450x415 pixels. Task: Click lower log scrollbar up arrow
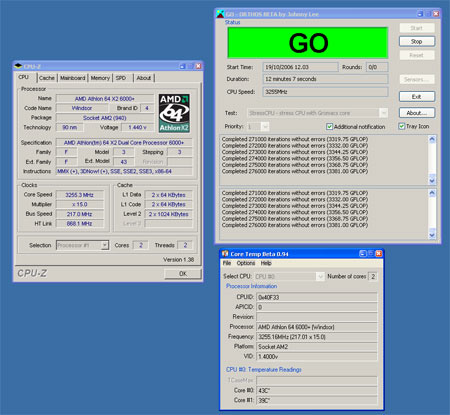point(432,193)
